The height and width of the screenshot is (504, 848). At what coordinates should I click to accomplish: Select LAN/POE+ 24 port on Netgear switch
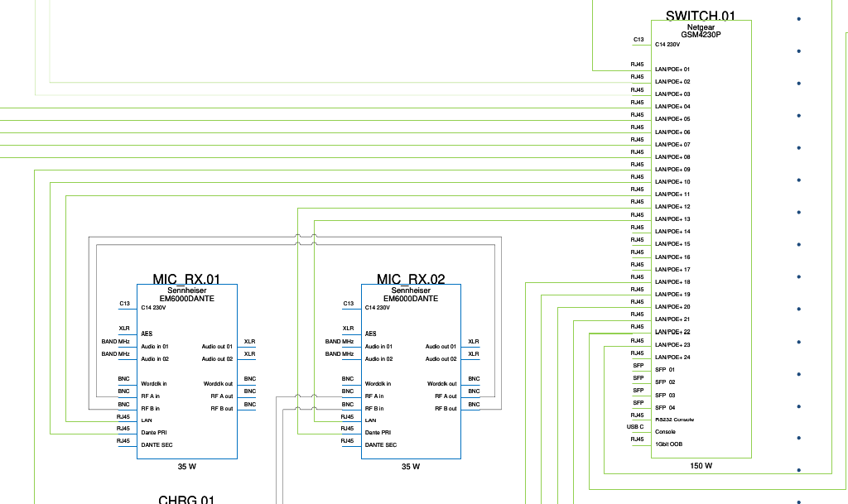pyautogui.click(x=672, y=358)
